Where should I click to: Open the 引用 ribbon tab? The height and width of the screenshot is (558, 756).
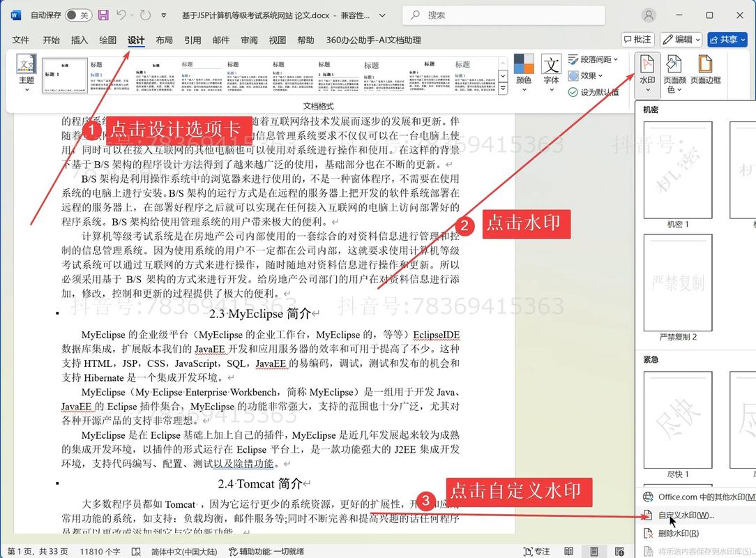tap(192, 40)
